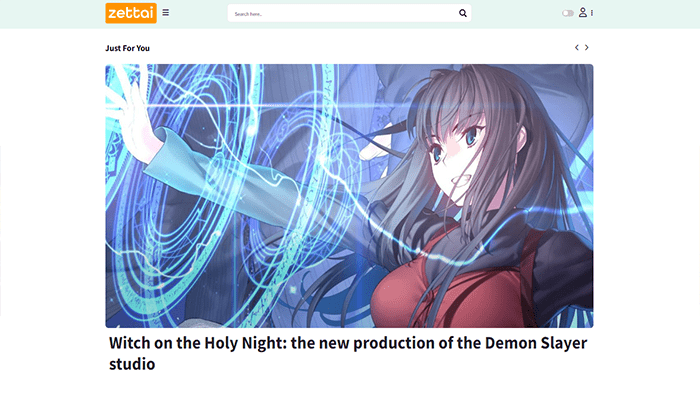
Task: Open the vertical three-dot options menu
Action: pos(592,13)
